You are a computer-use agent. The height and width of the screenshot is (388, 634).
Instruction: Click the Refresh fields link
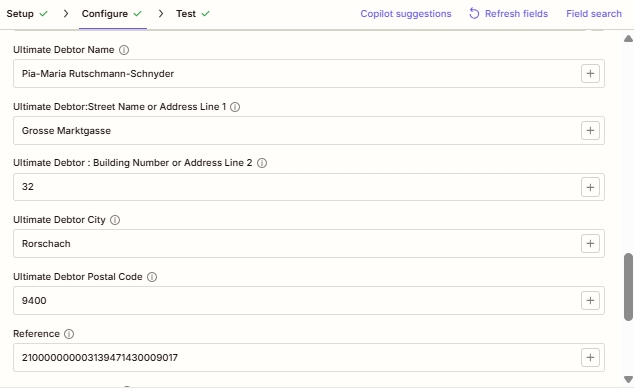click(x=516, y=14)
